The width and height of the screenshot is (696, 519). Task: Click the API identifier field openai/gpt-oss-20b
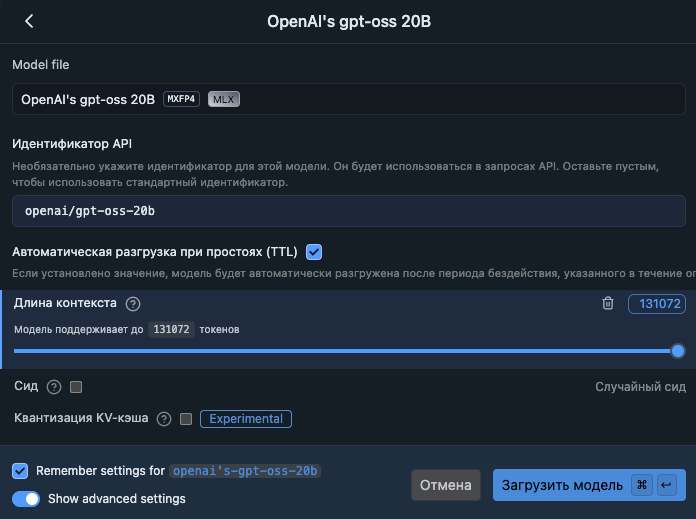tap(349, 211)
